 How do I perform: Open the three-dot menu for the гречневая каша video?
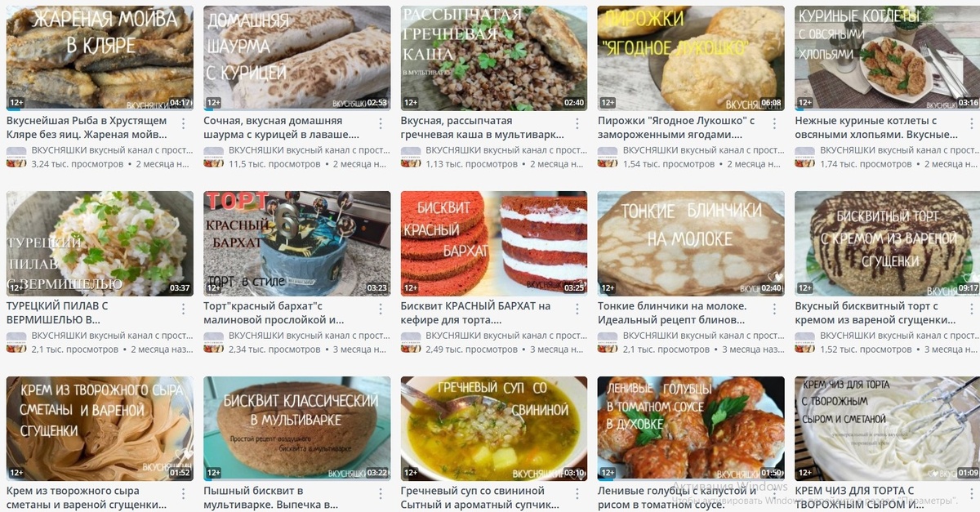(x=578, y=122)
